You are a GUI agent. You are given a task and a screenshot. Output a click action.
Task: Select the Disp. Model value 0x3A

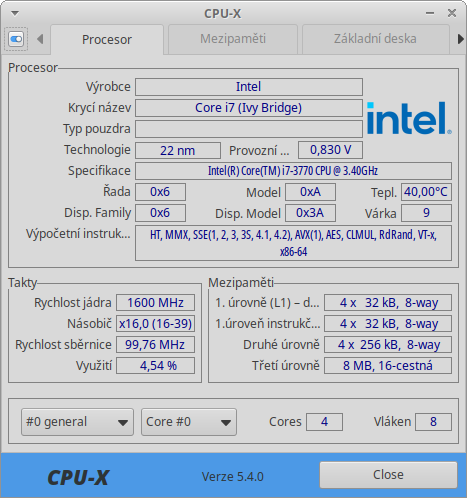[x=310, y=213]
